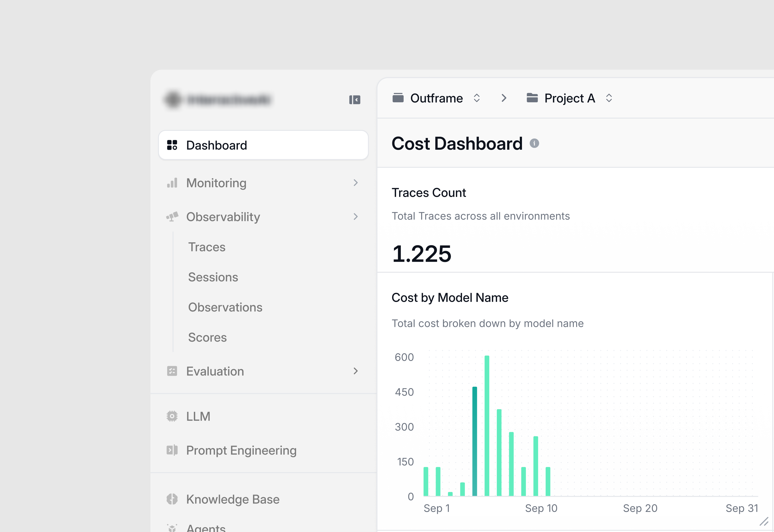Screen dimensions: 774x532
Task: Open Traces from the Observability submenu
Action: (207, 247)
